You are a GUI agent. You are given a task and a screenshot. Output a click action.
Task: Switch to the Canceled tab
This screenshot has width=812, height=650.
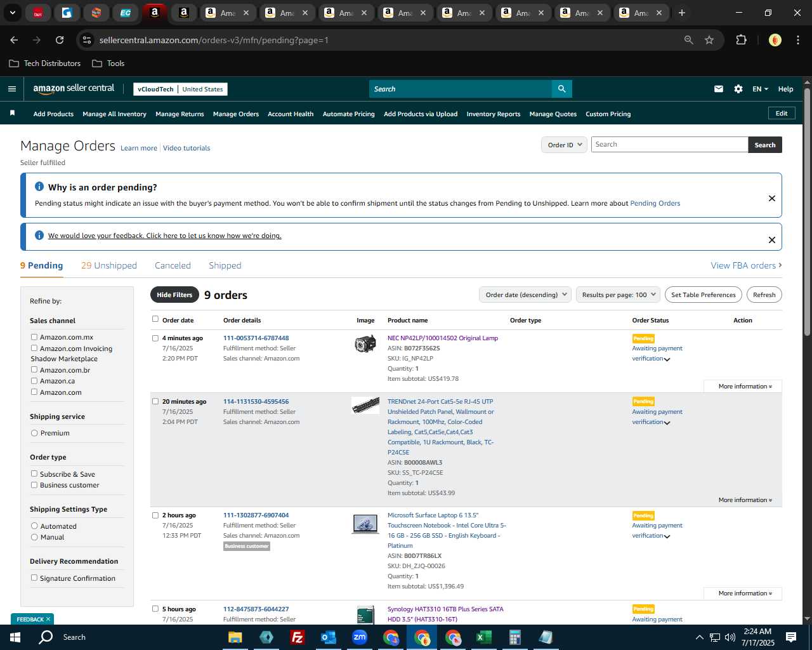click(x=173, y=265)
